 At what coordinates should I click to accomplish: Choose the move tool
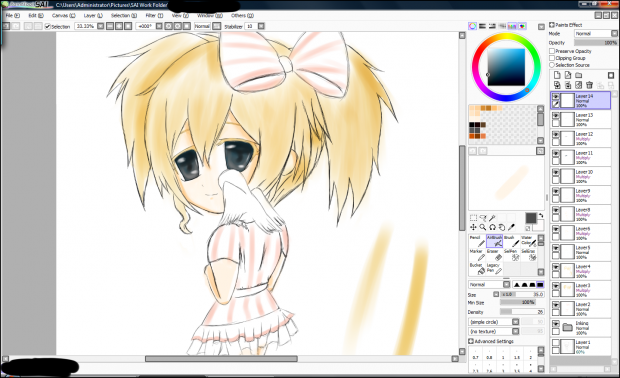coord(473,227)
